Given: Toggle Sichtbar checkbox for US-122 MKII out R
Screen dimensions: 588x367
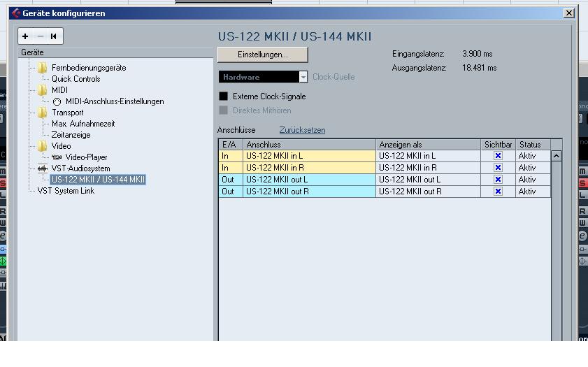Looking at the screenshot, I should click(x=498, y=192).
